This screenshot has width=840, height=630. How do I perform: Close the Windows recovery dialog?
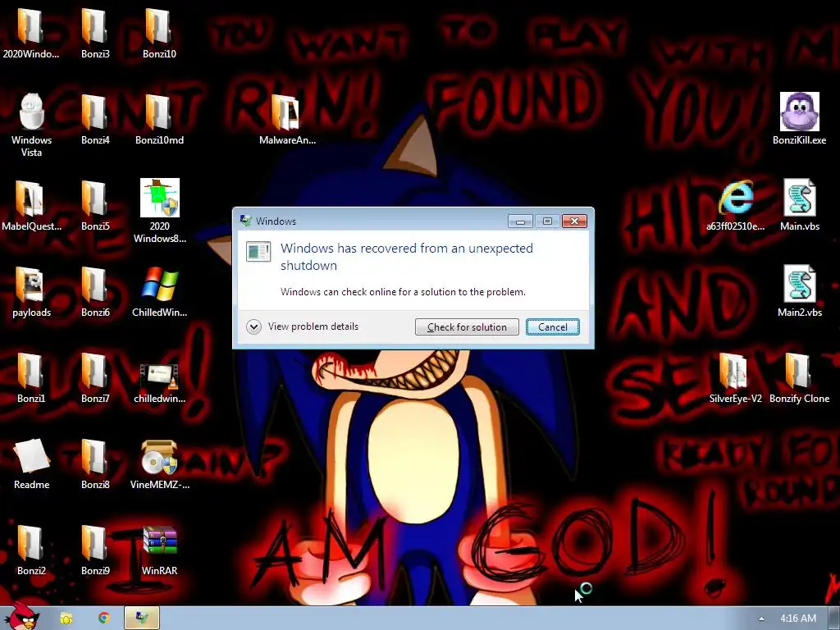[574, 221]
